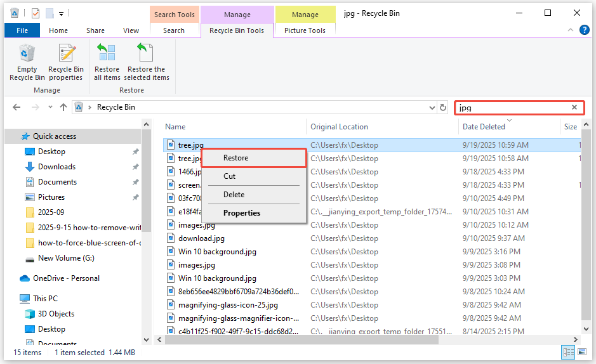Open the Picture Tools tab
This screenshot has width=596, height=364.
point(305,30)
